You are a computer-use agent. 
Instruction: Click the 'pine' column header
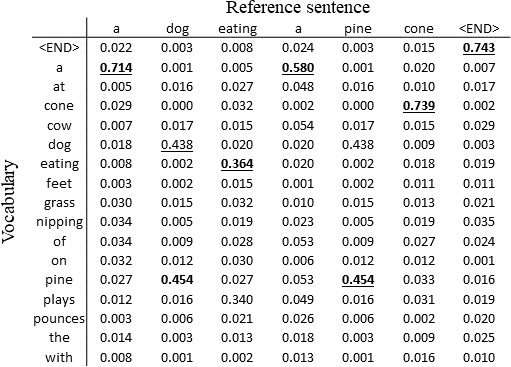click(358, 29)
